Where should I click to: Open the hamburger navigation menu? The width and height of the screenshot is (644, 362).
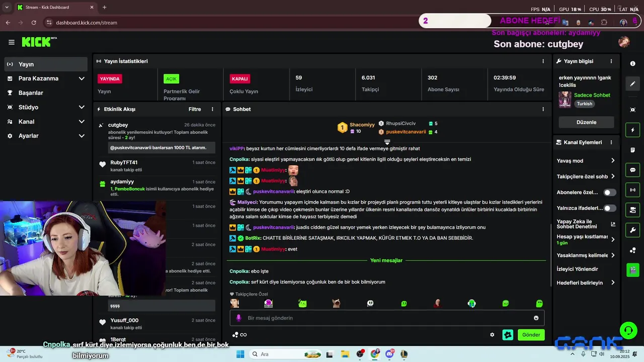(11, 42)
